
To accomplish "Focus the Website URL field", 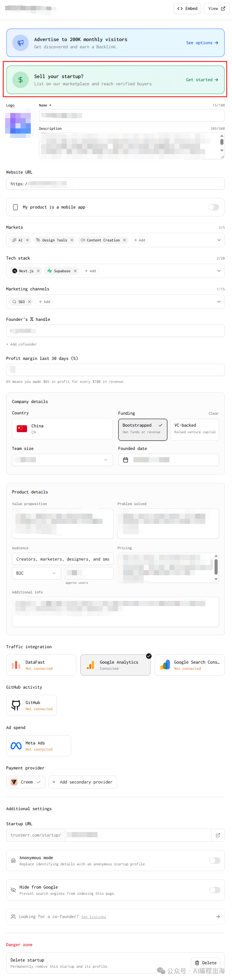I will (115, 184).
